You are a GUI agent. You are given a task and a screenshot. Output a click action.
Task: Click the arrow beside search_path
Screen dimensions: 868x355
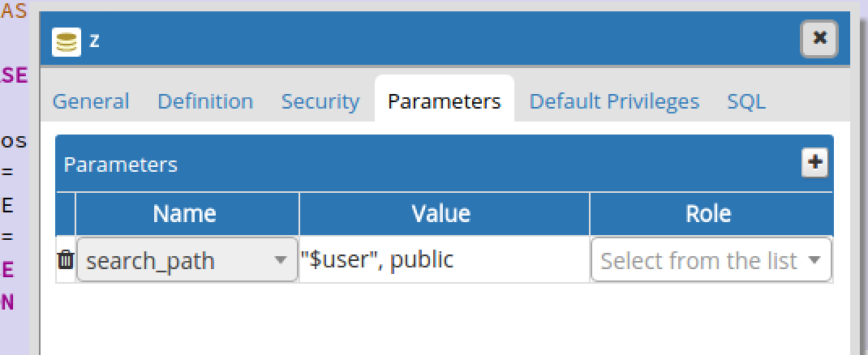[281, 260]
